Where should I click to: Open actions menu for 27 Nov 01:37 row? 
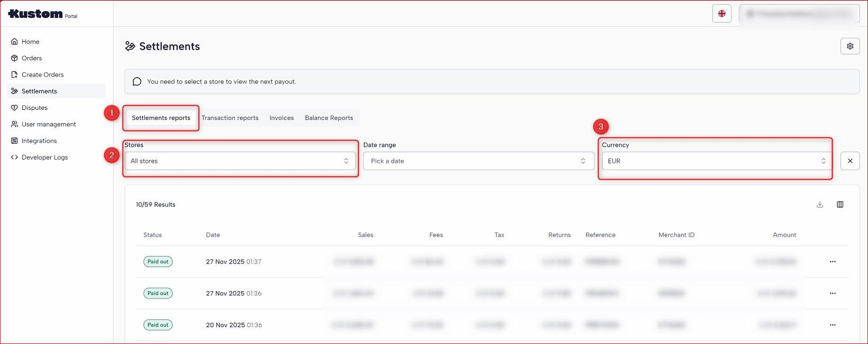(x=833, y=262)
